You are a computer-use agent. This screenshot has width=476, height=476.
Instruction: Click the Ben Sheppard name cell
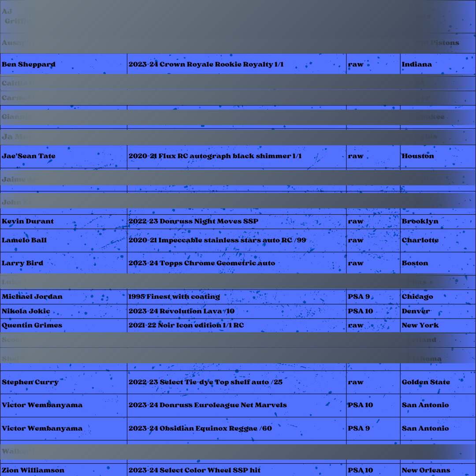(x=29, y=64)
